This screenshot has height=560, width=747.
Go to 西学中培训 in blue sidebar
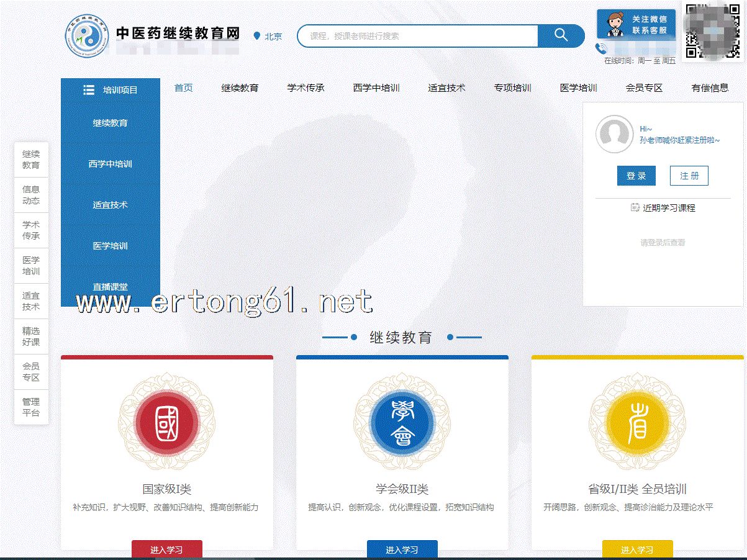[x=111, y=164]
